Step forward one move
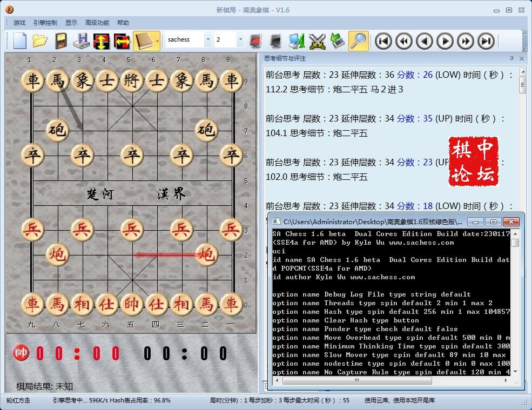Viewport: 532px width, 410px height. 445,41
